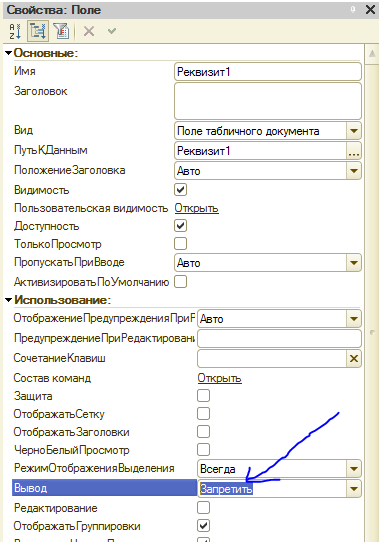Open the ПоложениеЗаголовка dropdown
Image resolution: width=384 pixels, height=548 pixels.
pyautogui.click(x=354, y=171)
